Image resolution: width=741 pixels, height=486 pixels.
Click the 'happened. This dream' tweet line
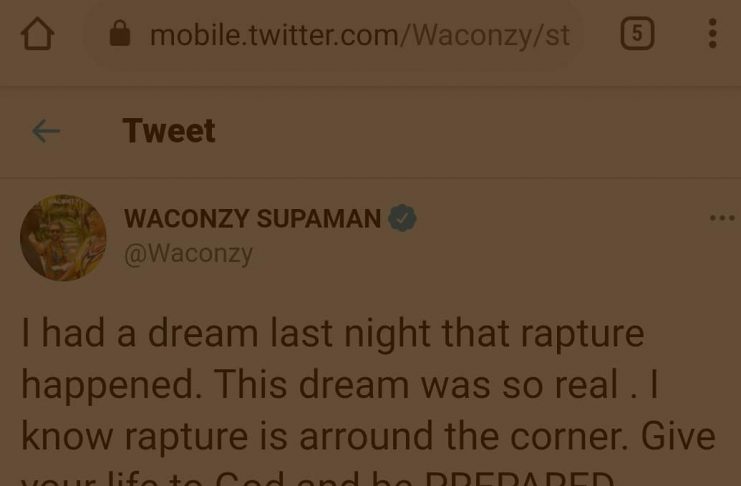340,385
